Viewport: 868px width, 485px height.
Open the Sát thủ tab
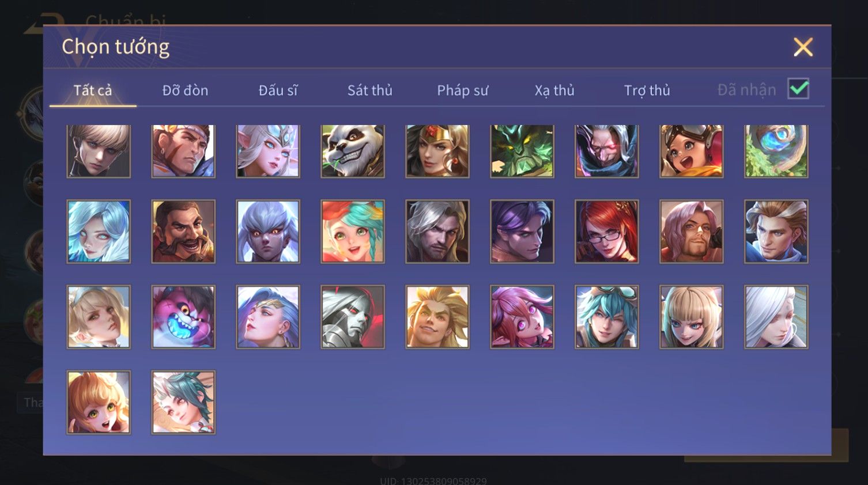tap(370, 90)
